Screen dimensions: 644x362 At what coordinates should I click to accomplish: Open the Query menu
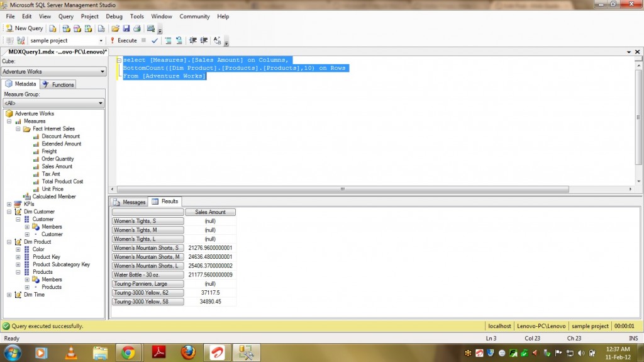click(66, 16)
